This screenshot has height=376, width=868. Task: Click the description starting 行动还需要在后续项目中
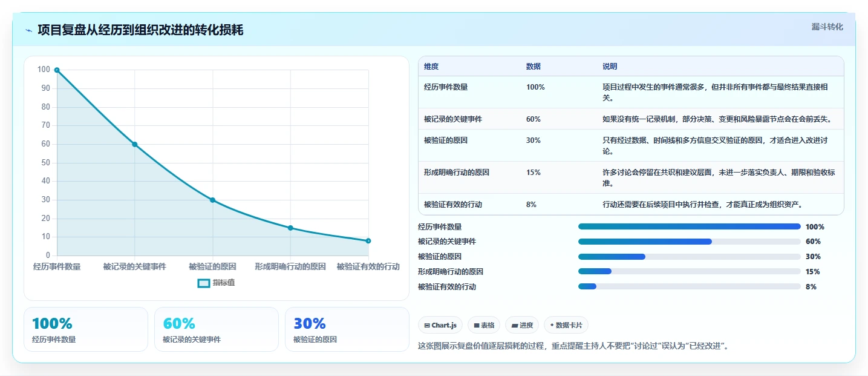(702, 205)
